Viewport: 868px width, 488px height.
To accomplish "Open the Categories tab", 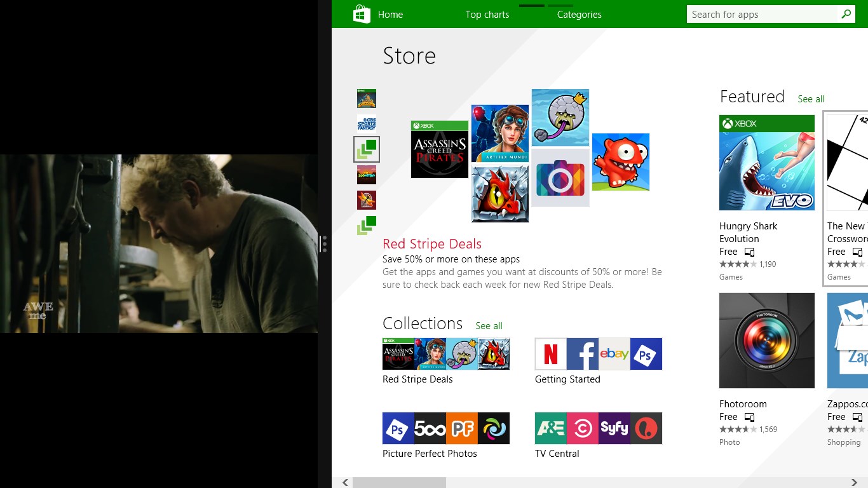I will (x=579, y=14).
